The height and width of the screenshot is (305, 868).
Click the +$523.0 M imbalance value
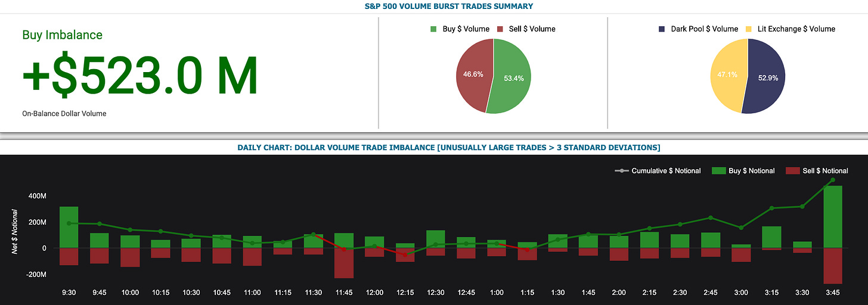click(140, 76)
